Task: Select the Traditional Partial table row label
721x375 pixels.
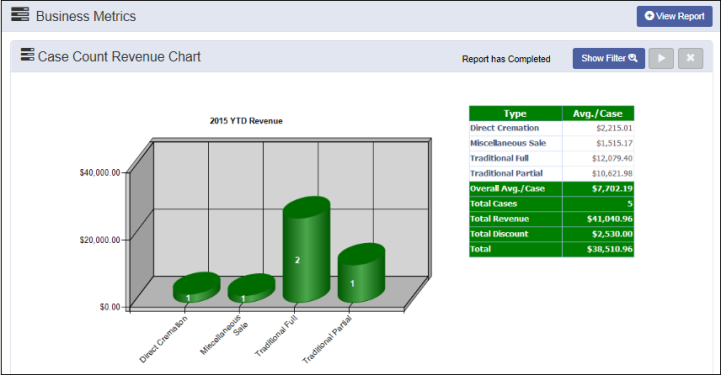Action: point(506,174)
